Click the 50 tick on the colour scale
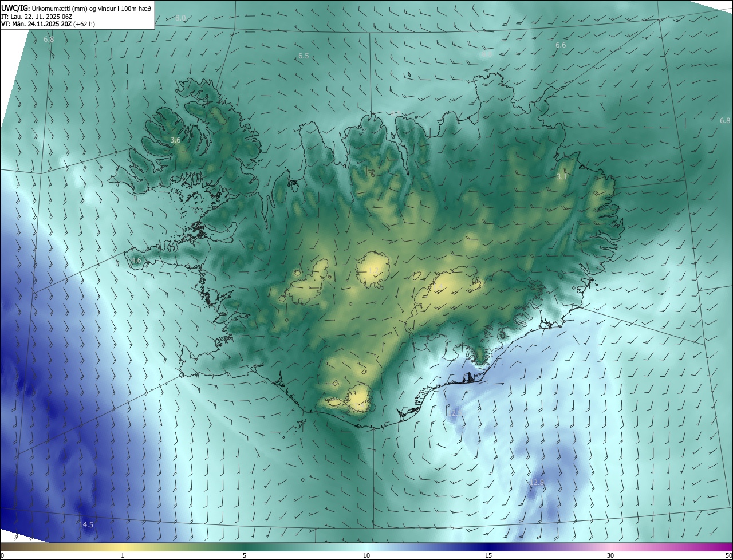The height and width of the screenshot is (560, 733). click(728, 555)
